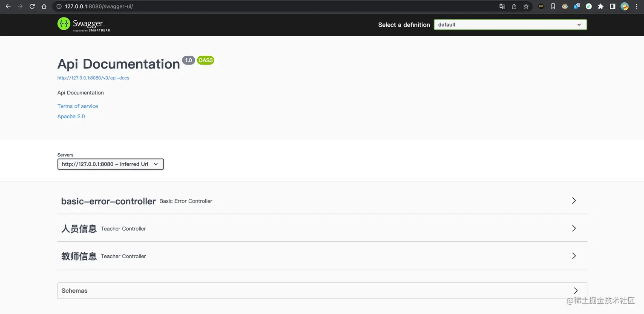Expand the 教师信息 section arrow

574,256
